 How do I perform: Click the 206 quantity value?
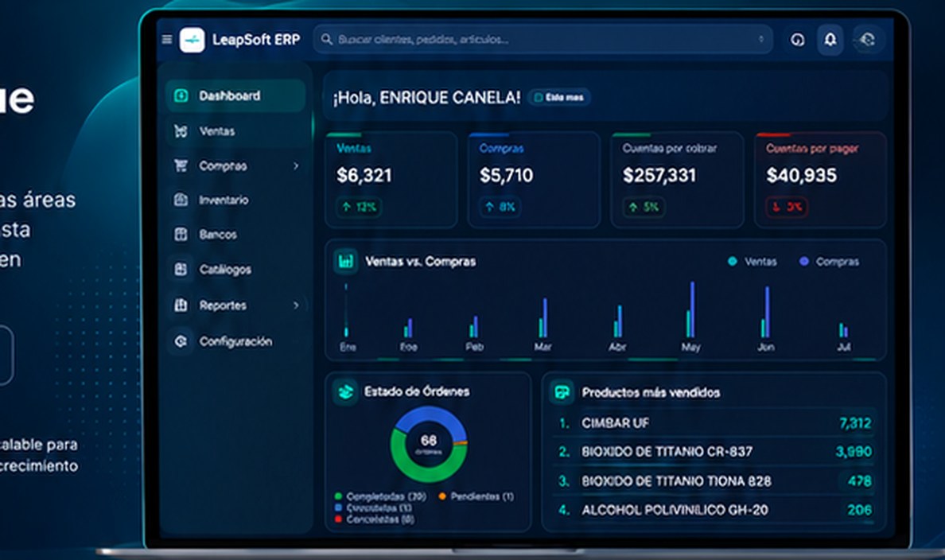pos(859,510)
